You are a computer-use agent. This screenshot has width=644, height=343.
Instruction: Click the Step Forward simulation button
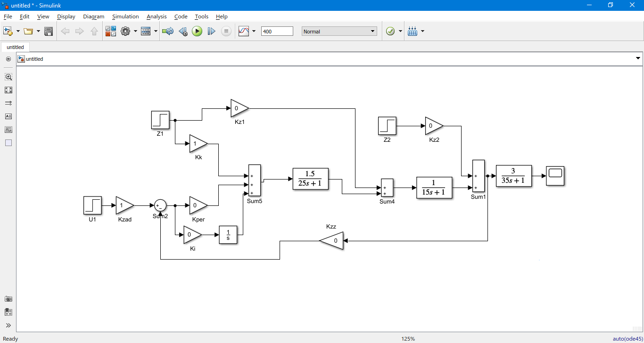[x=212, y=32]
